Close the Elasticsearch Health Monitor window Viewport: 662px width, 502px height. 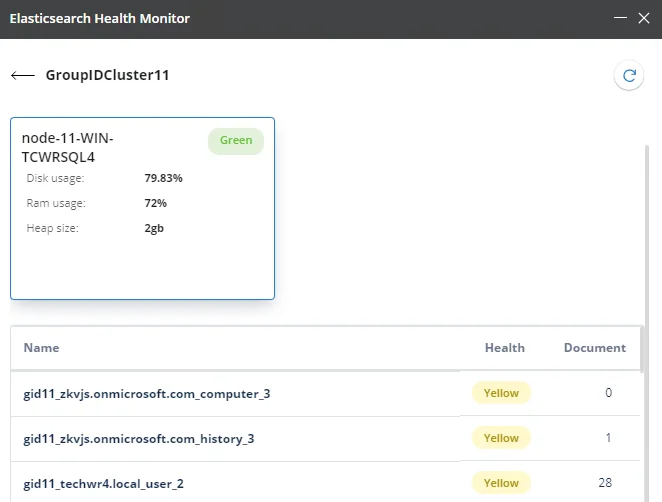point(644,18)
